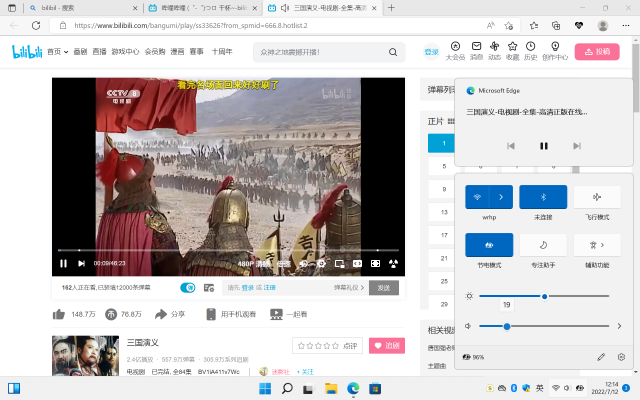Screen dimensions: 640x400
Task: Open the 倍速 playback speed menu
Action: pyautogui.click(x=284, y=264)
